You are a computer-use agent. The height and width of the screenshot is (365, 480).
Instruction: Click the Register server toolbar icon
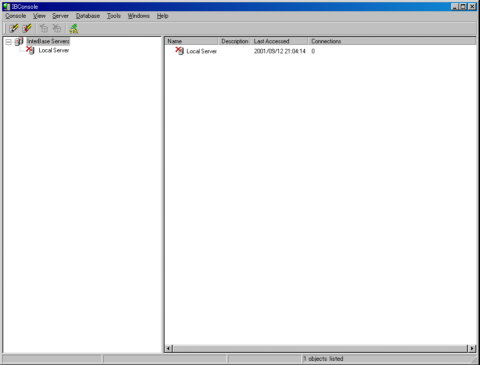click(14, 29)
